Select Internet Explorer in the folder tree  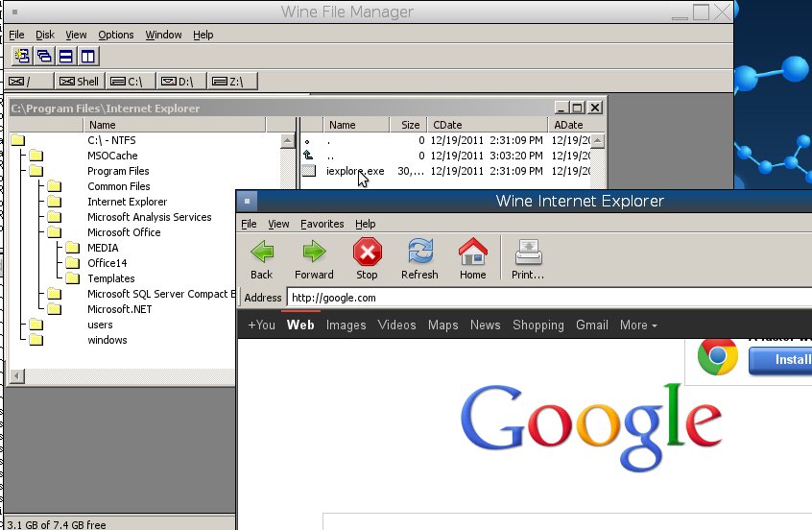127,202
